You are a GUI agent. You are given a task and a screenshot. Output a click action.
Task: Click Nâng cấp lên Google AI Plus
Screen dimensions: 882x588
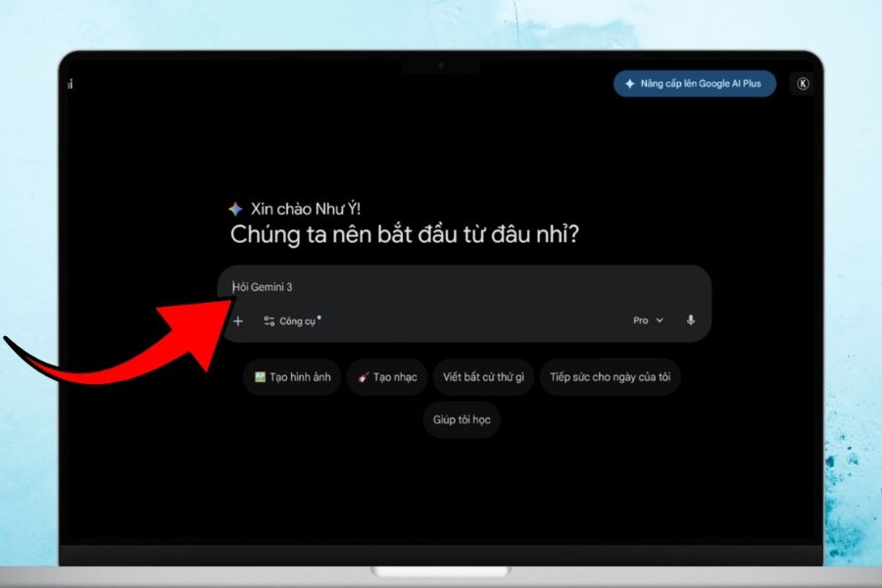click(695, 84)
